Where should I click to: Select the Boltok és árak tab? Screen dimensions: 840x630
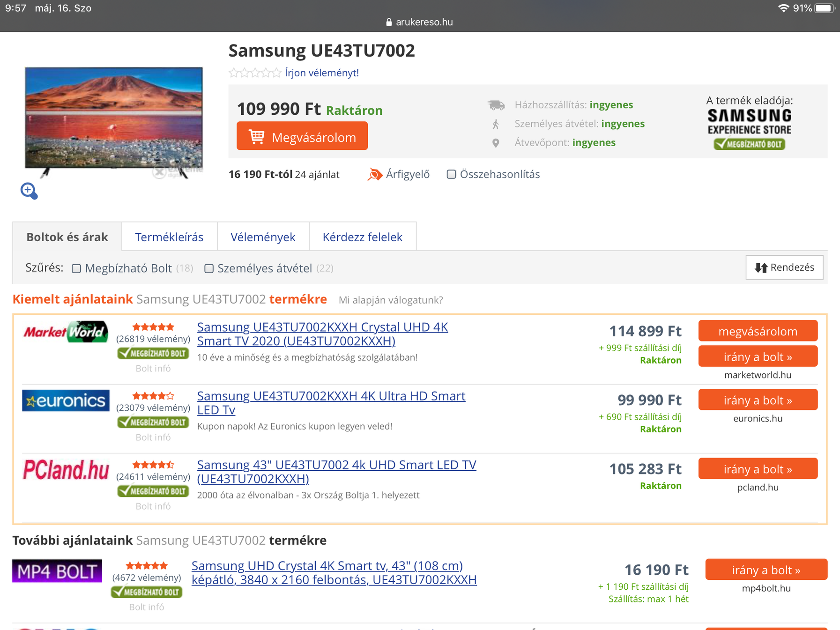[x=67, y=237]
